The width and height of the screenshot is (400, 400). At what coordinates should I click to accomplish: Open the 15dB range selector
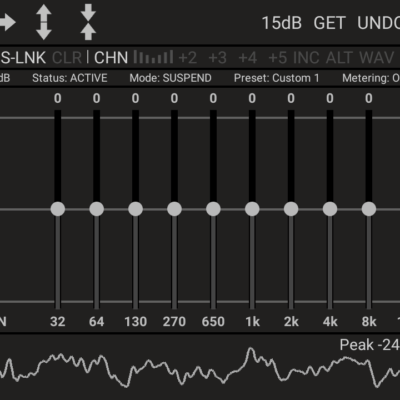coord(282,23)
